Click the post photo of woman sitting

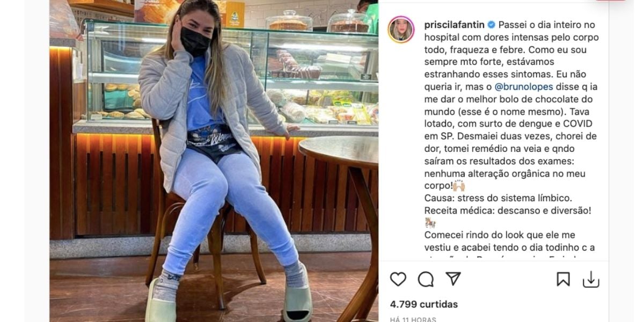coord(214,161)
